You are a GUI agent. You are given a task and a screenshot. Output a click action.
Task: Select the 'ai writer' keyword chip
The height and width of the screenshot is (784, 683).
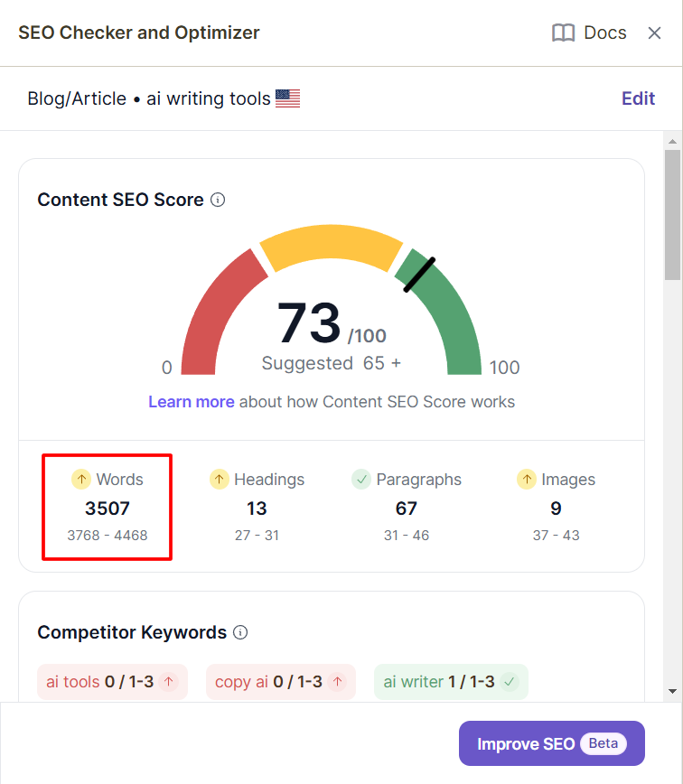(450, 682)
